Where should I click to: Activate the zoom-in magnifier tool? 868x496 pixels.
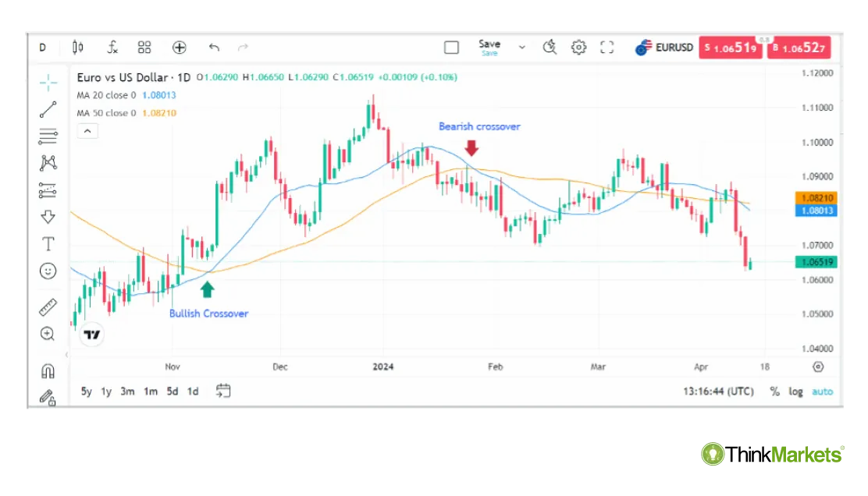pos(48,334)
